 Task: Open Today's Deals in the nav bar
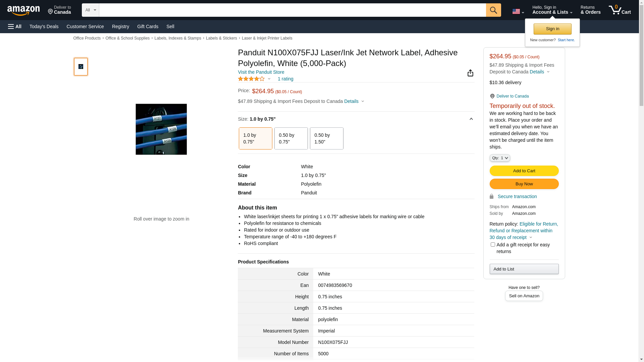pos(44,26)
